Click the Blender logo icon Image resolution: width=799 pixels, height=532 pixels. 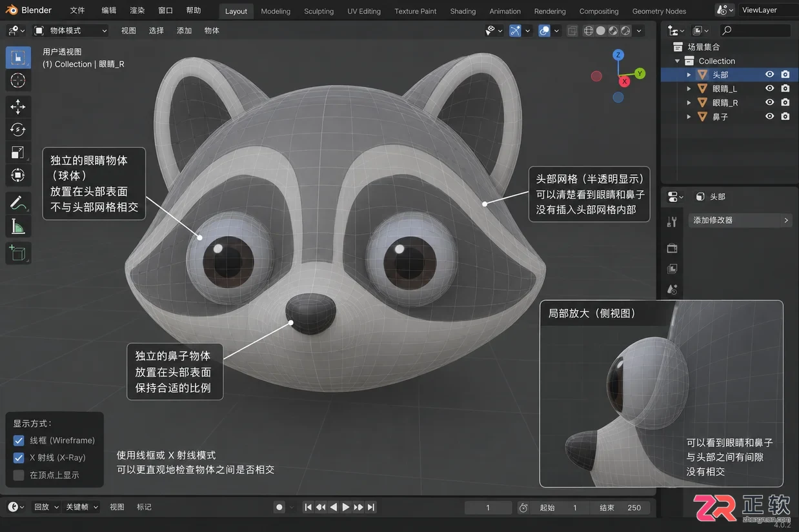pyautogui.click(x=11, y=10)
